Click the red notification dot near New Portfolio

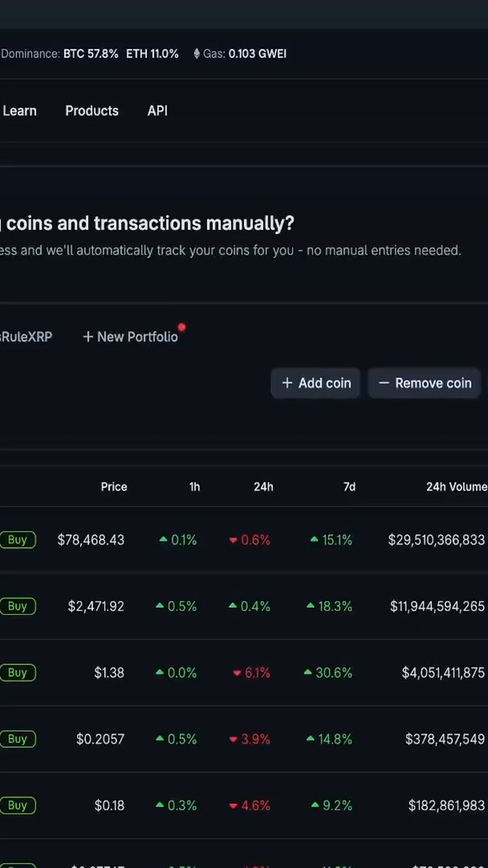[181, 327]
